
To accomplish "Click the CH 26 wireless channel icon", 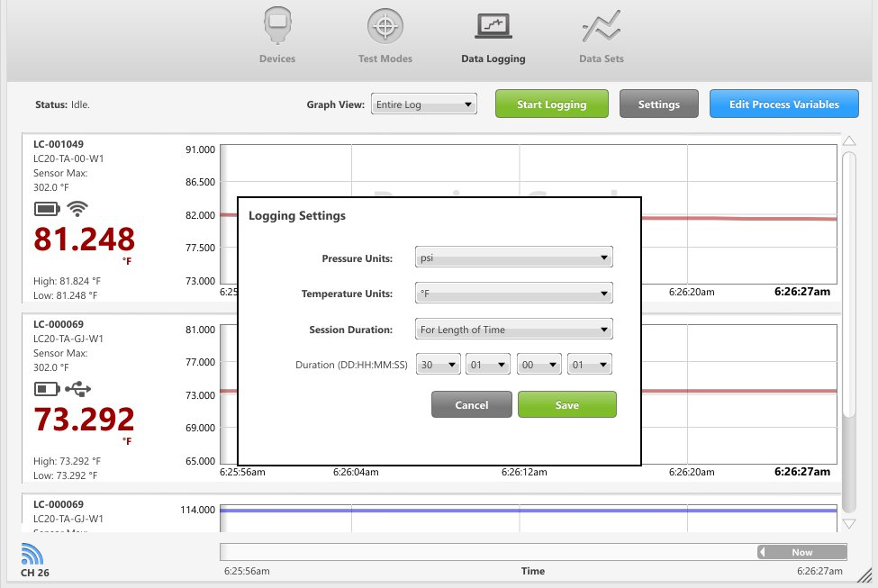I will 32,554.
